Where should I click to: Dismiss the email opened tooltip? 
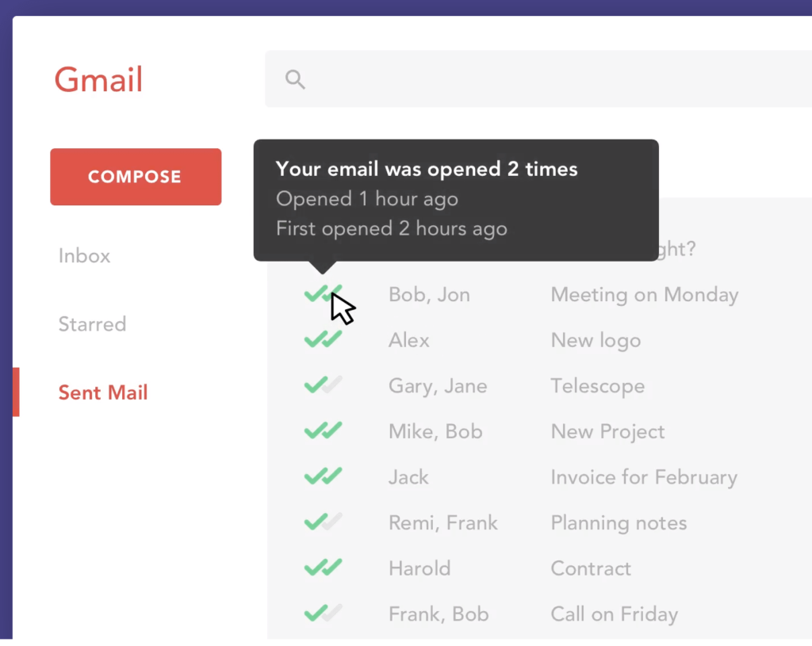pyautogui.click(x=456, y=200)
